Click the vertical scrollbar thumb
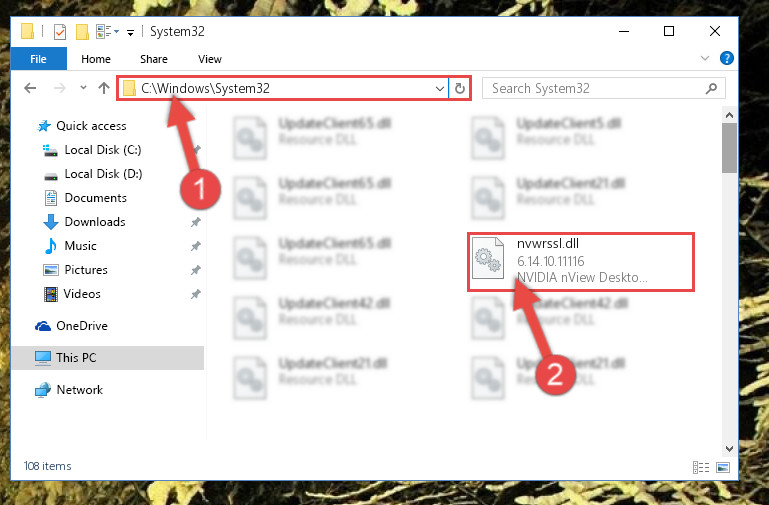Viewport: 769px width, 505px height. point(729,148)
